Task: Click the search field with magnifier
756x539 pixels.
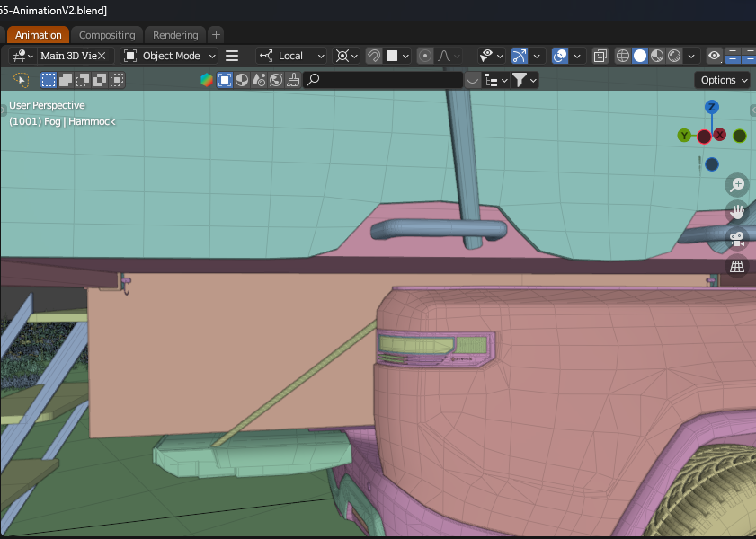Action: [x=383, y=80]
